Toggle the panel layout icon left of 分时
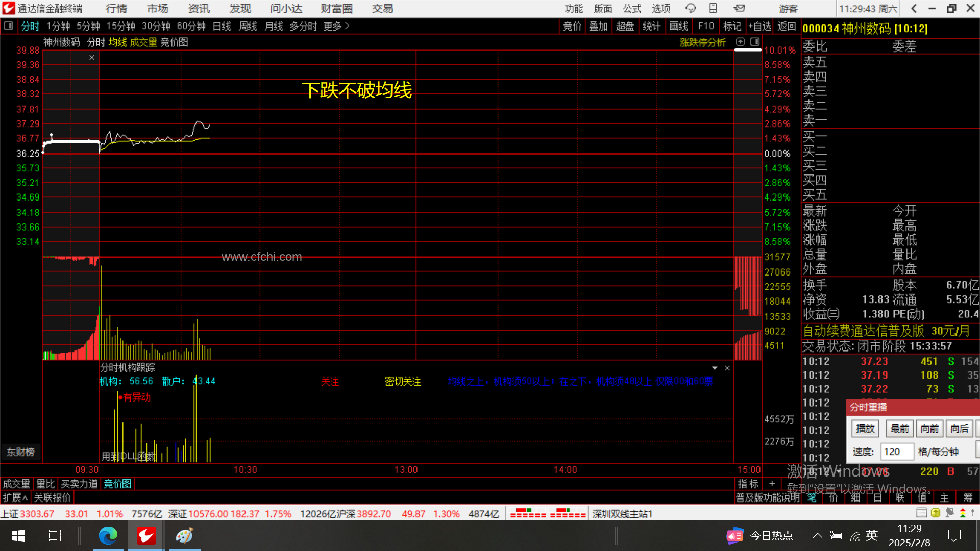 point(8,26)
